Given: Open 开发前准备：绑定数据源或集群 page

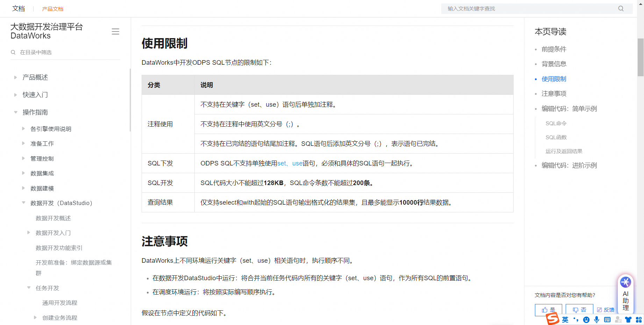Looking at the screenshot, I should 74,268.
